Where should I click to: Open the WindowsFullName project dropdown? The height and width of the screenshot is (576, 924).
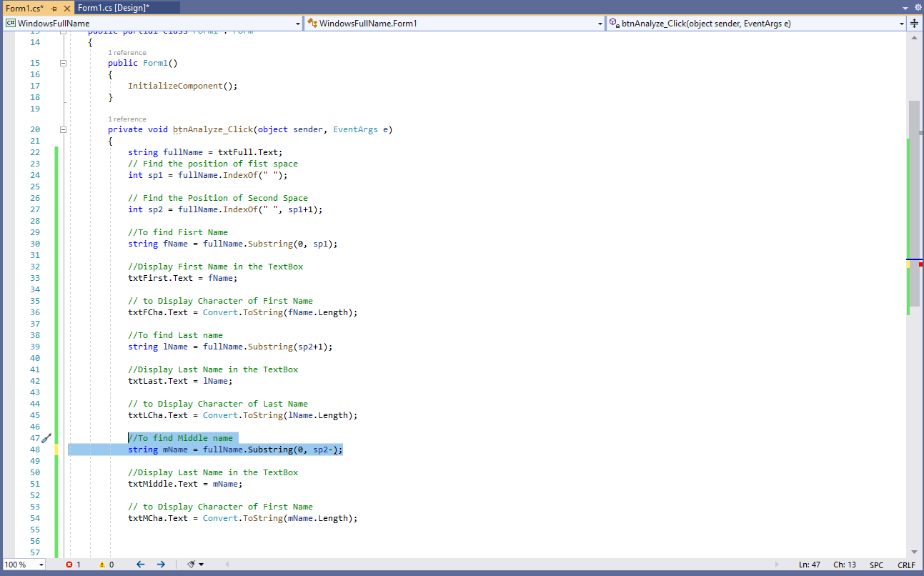(297, 24)
